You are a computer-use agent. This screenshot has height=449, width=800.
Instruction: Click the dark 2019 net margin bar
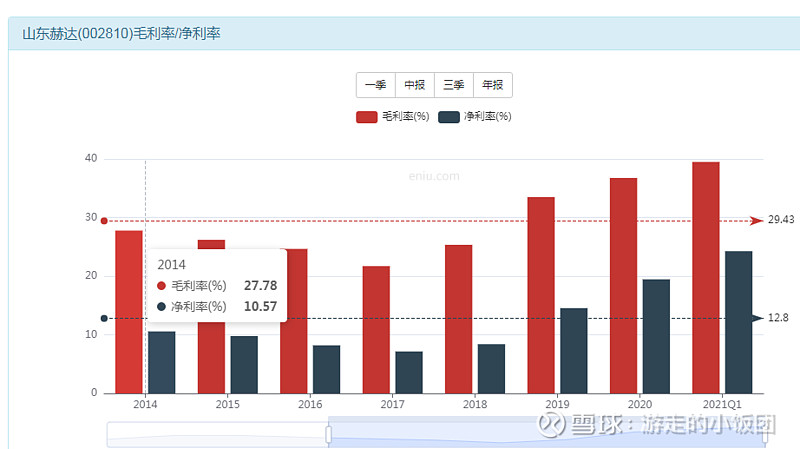click(573, 351)
